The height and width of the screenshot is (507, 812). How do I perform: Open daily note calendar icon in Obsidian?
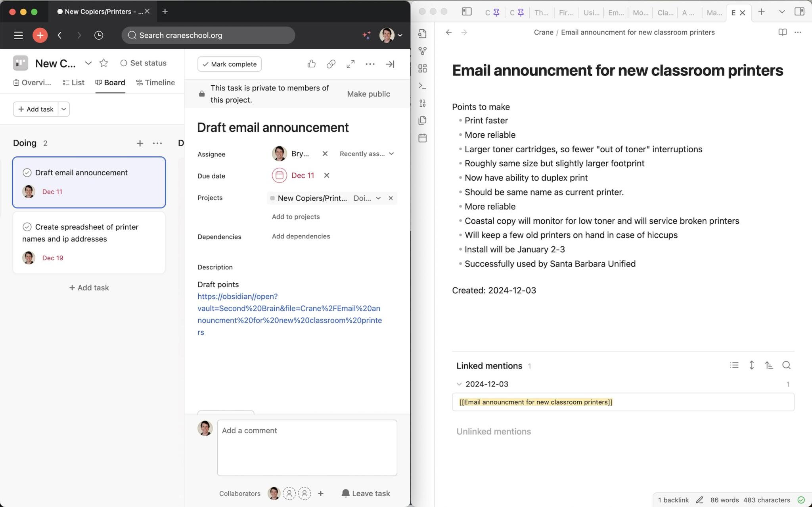click(423, 138)
